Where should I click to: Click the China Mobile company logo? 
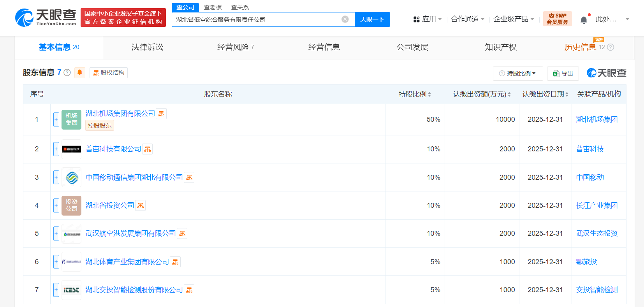(71, 177)
